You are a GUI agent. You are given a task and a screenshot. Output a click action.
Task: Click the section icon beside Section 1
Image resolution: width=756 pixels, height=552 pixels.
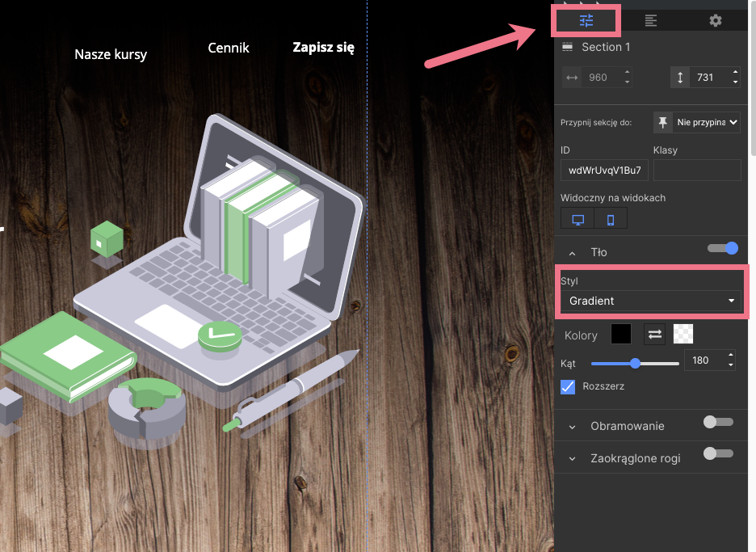pyautogui.click(x=568, y=47)
